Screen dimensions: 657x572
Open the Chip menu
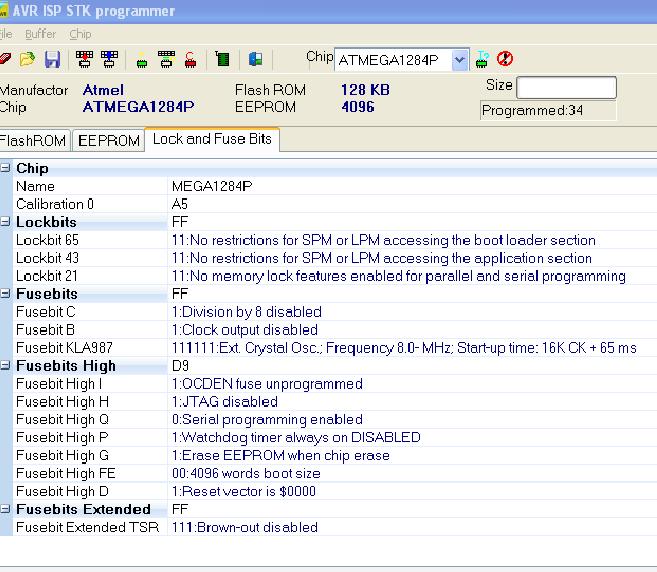coord(80,34)
